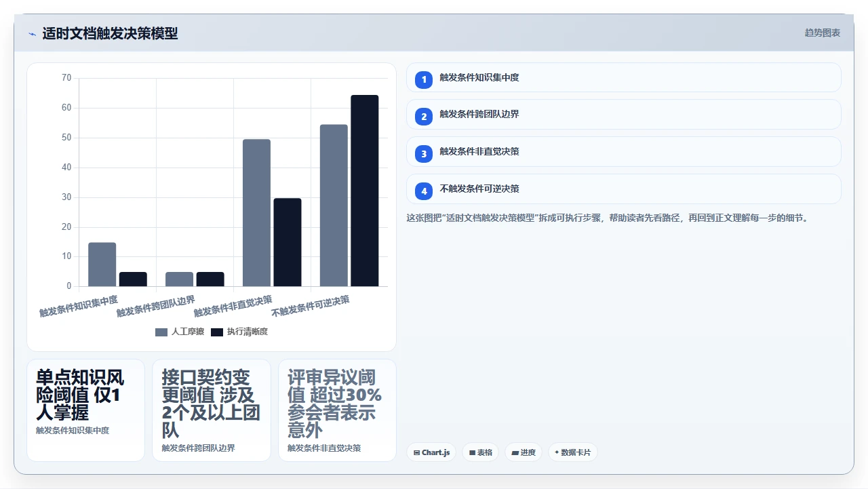Open the 评审异议阈值 card
The width and height of the screenshot is (868, 489).
click(337, 410)
